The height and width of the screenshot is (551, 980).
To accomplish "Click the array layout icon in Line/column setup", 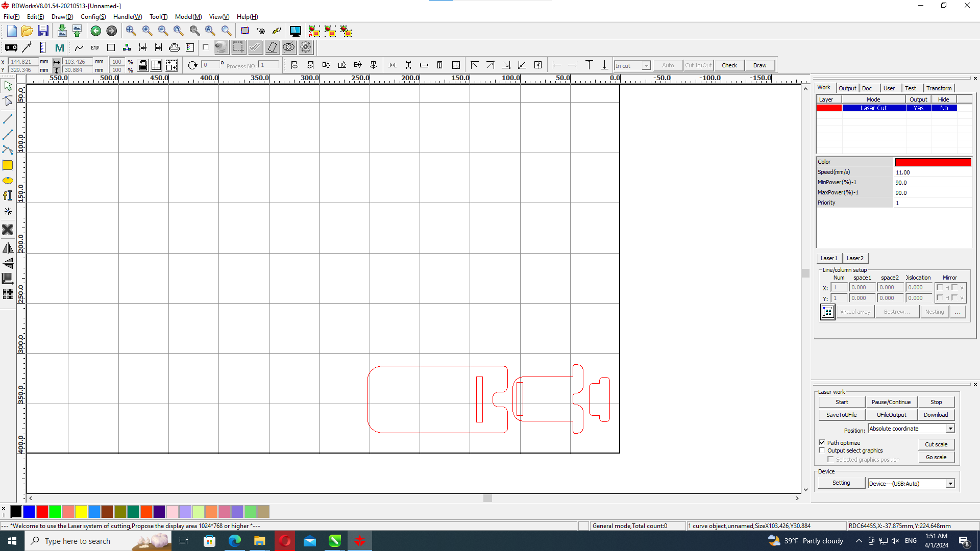I will coord(827,312).
